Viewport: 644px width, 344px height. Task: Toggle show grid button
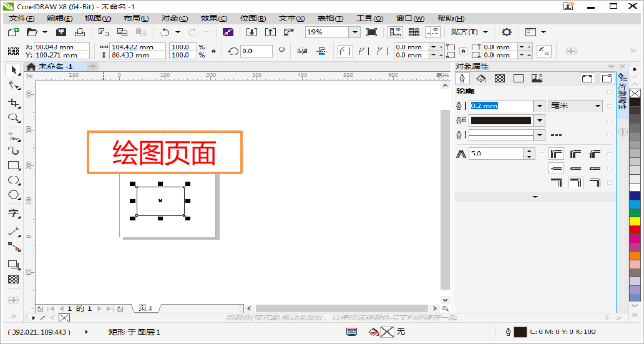tap(414, 32)
